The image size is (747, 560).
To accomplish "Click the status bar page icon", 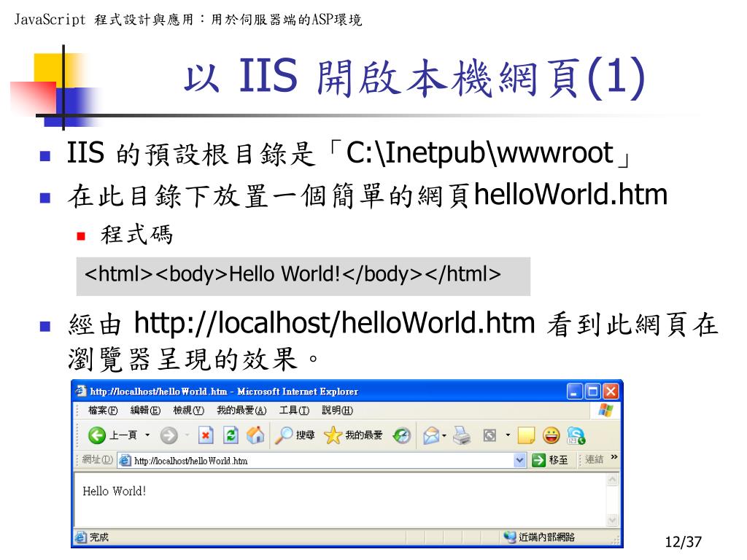I will (x=80, y=537).
